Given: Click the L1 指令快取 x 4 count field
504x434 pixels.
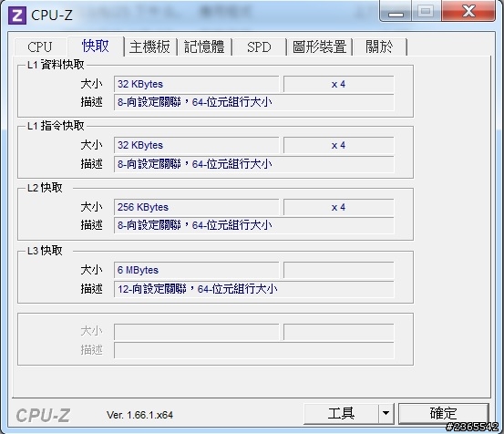Looking at the screenshot, I should pos(338,145).
